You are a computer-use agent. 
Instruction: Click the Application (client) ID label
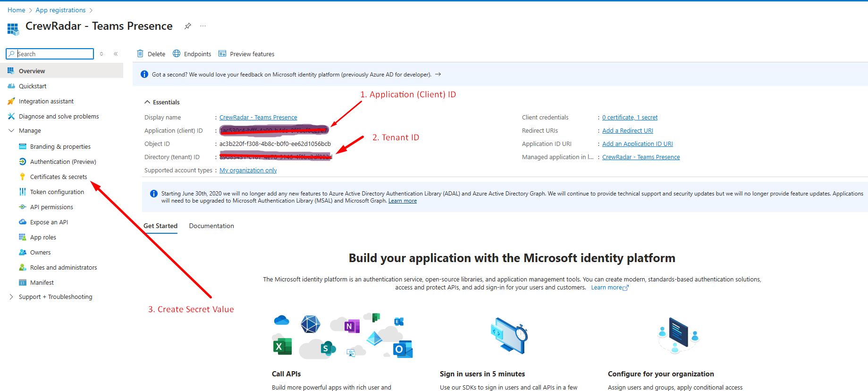click(174, 130)
